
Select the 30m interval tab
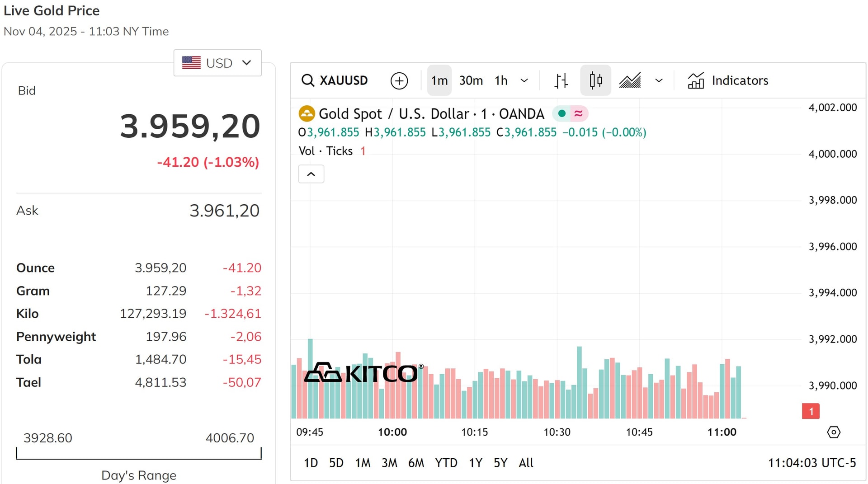point(471,80)
